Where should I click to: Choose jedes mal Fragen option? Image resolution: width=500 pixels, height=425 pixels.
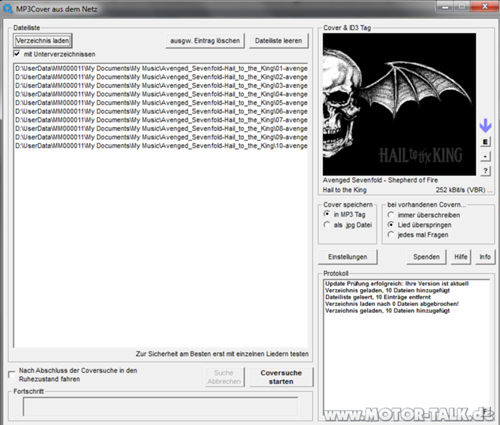pyautogui.click(x=391, y=235)
